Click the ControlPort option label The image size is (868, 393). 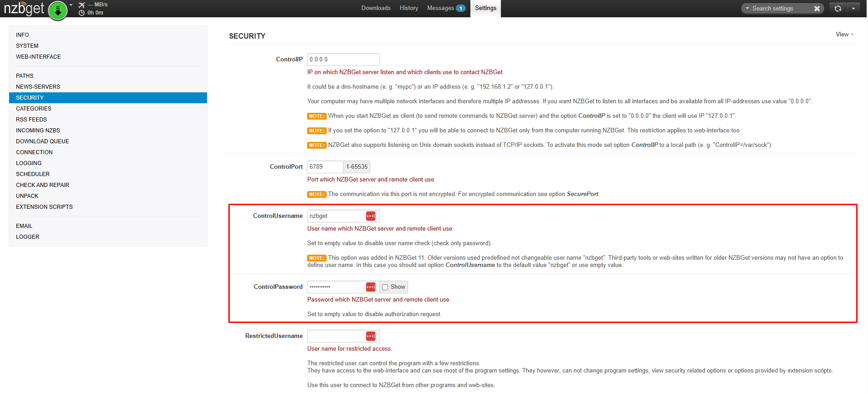click(x=286, y=167)
